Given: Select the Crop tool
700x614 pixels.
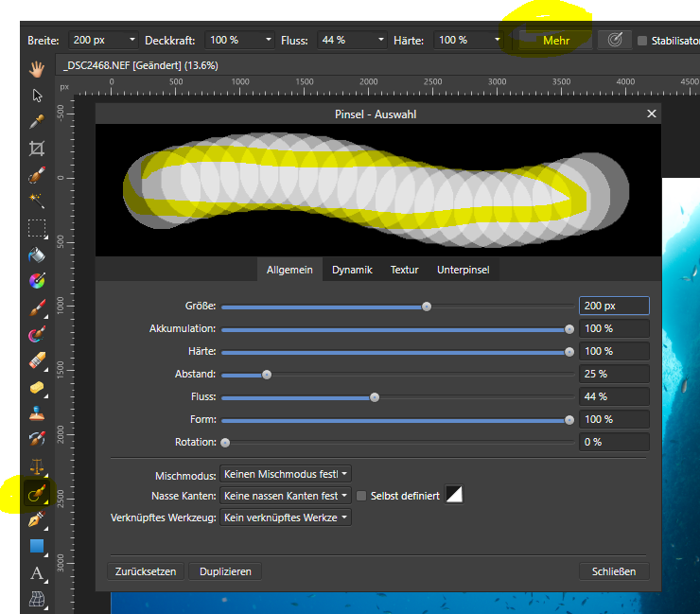Looking at the screenshot, I should (37, 148).
